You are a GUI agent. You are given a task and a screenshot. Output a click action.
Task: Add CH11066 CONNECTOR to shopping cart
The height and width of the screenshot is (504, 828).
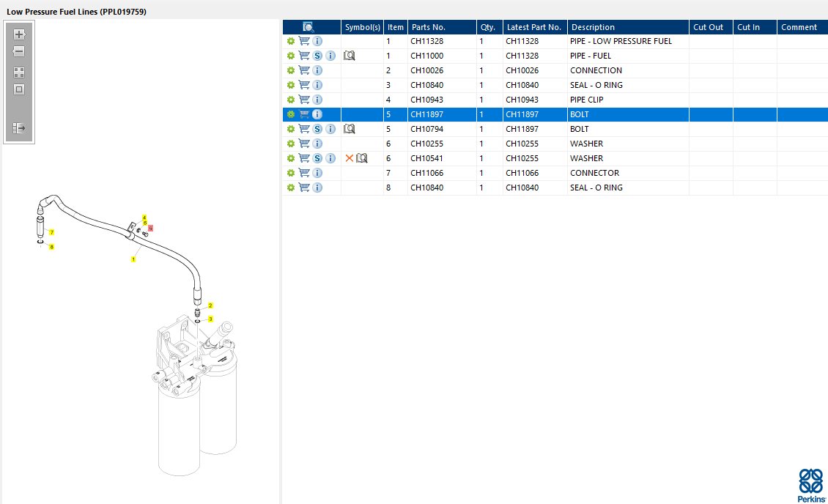coord(304,173)
